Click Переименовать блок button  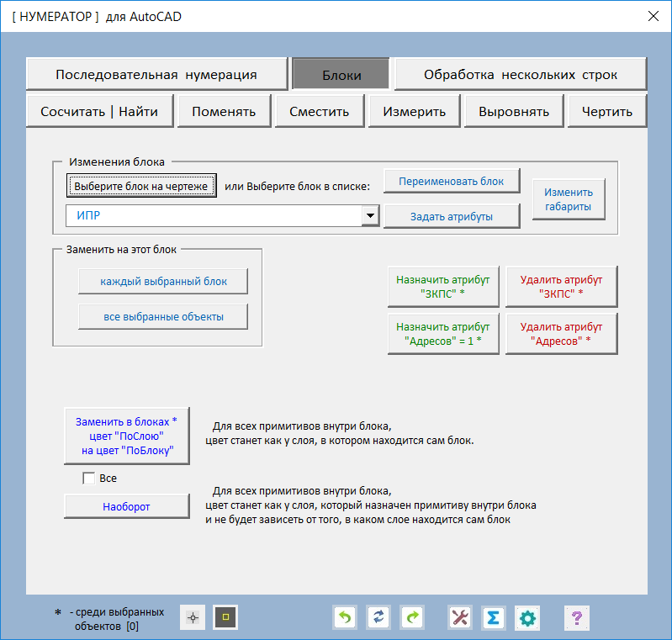pyautogui.click(x=452, y=181)
